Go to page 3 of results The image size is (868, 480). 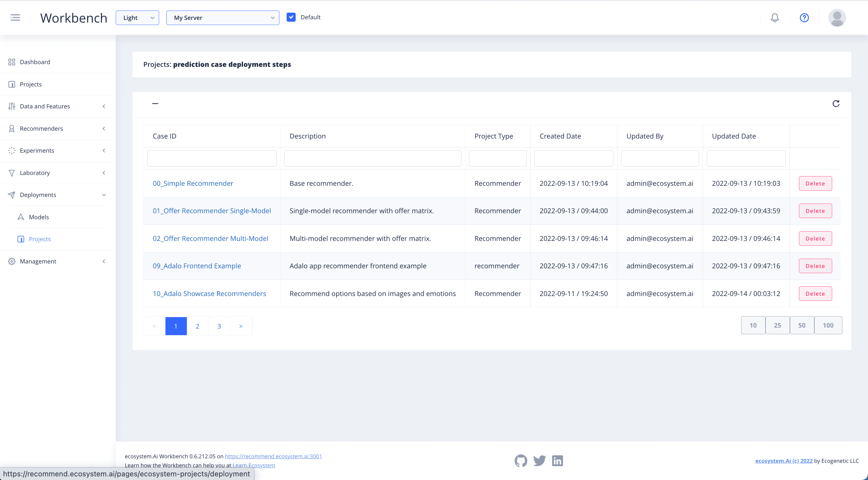219,326
